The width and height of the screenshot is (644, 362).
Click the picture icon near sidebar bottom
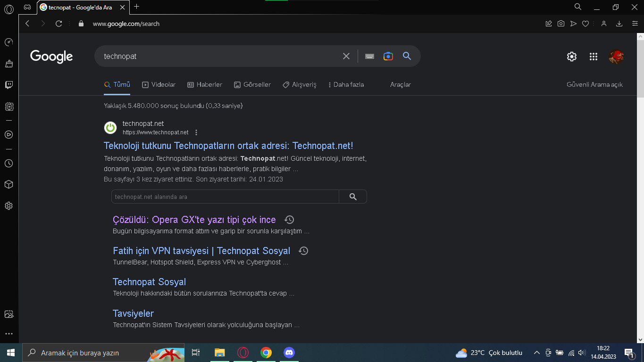(x=8, y=314)
